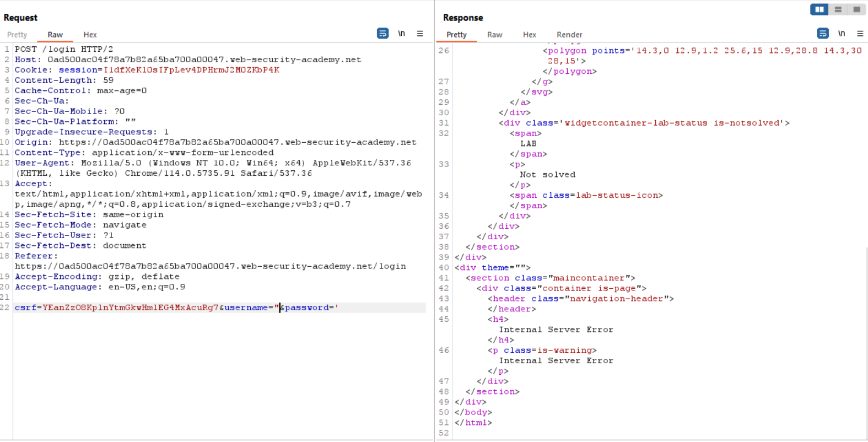The image size is (868, 442).
Task: Click the 'Sec-Fetch-User: ?1' header
Action: [x=64, y=235]
